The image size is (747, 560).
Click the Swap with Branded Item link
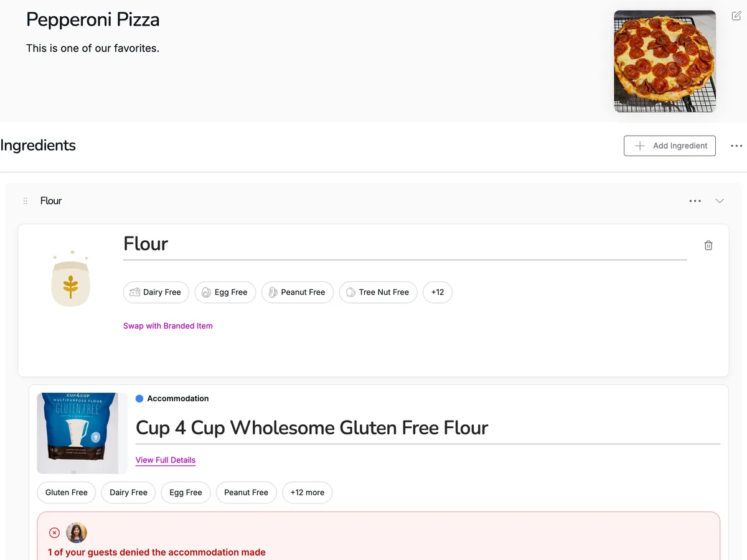tap(168, 326)
